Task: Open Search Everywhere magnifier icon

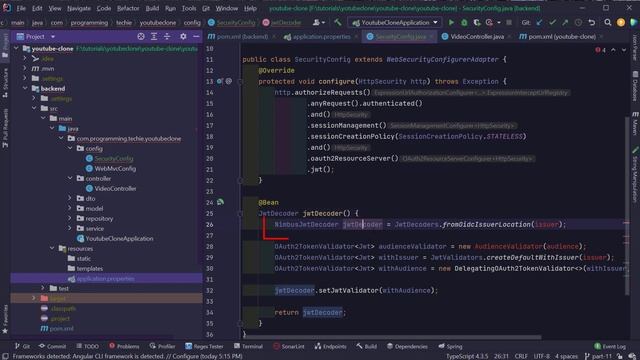Action: pyautogui.click(x=608, y=23)
